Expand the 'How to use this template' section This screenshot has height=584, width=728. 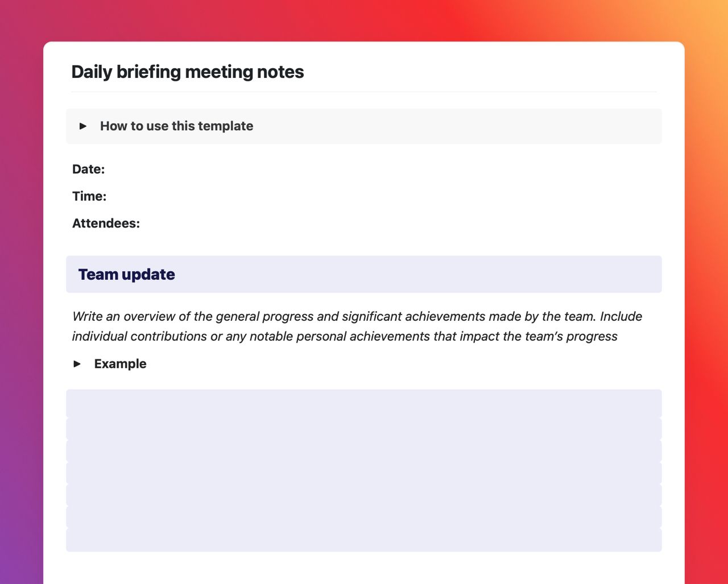(x=176, y=126)
